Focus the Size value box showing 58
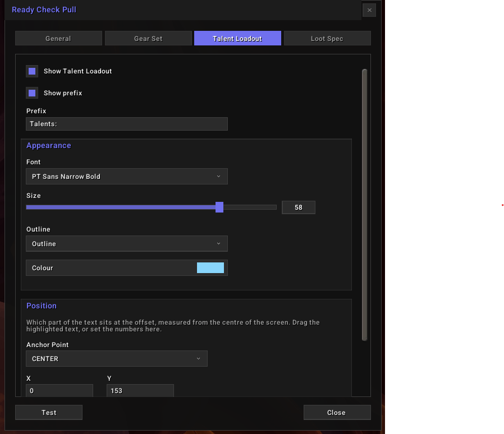The image size is (504, 434). 299,207
